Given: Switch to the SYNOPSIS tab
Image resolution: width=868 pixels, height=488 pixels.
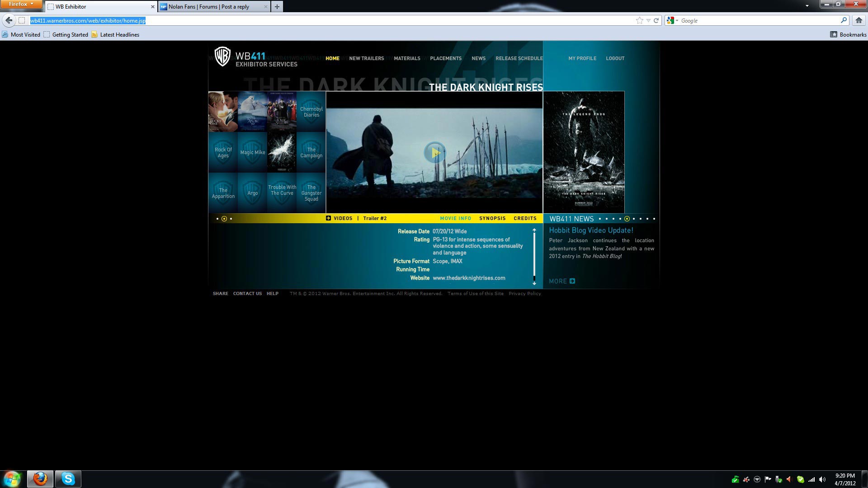Looking at the screenshot, I should [492, 218].
